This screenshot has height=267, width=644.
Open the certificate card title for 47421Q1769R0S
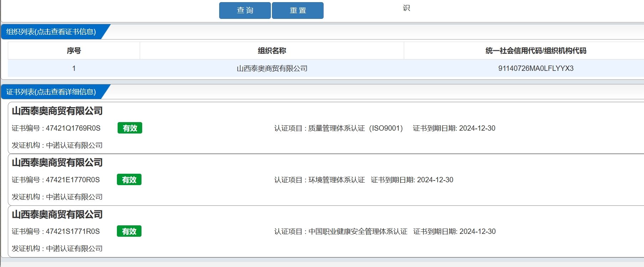coord(57,111)
